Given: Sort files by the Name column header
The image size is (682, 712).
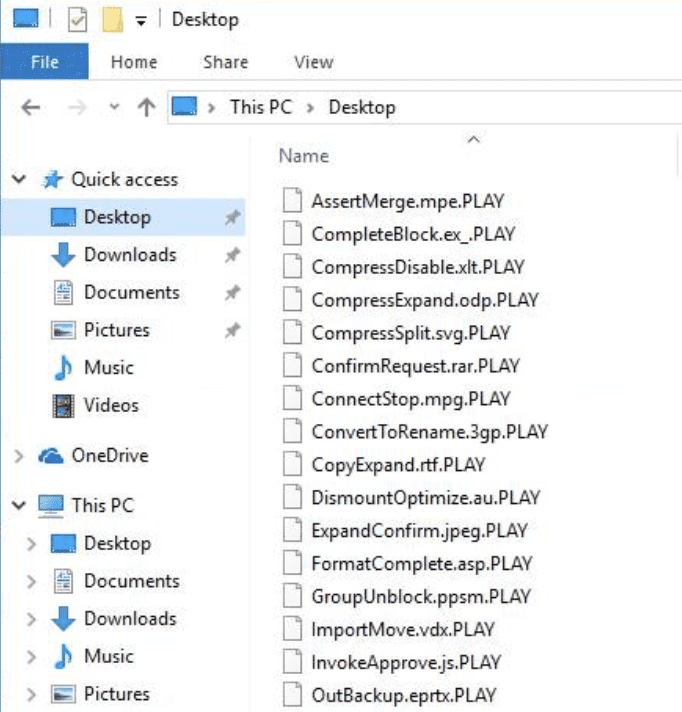Looking at the screenshot, I should [304, 156].
